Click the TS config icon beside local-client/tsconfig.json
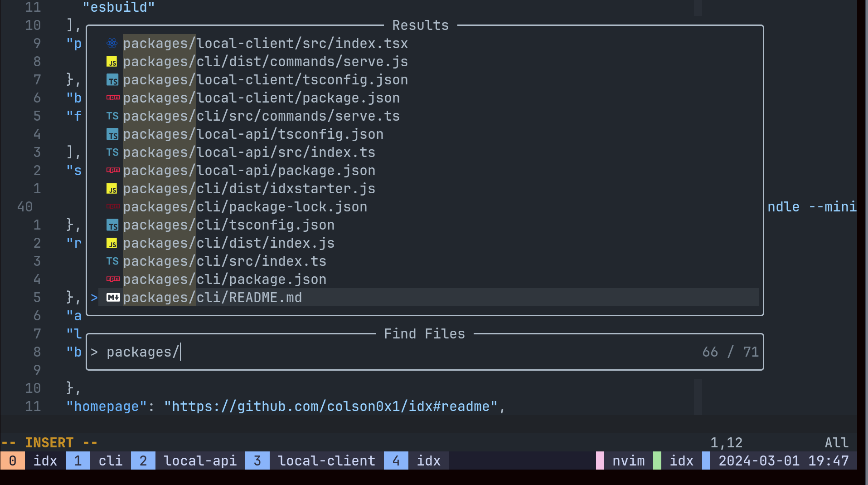The height and width of the screenshot is (485, 868). (x=112, y=80)
